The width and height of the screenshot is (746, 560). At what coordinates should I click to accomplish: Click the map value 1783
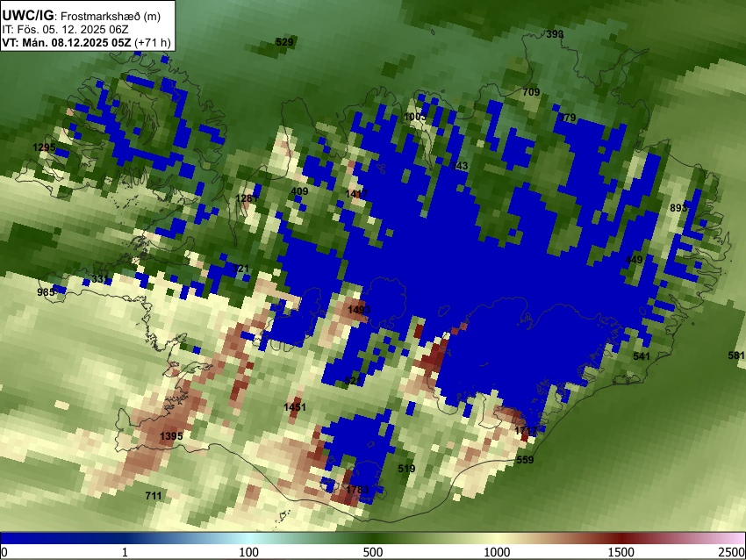[x=357, y=490]
